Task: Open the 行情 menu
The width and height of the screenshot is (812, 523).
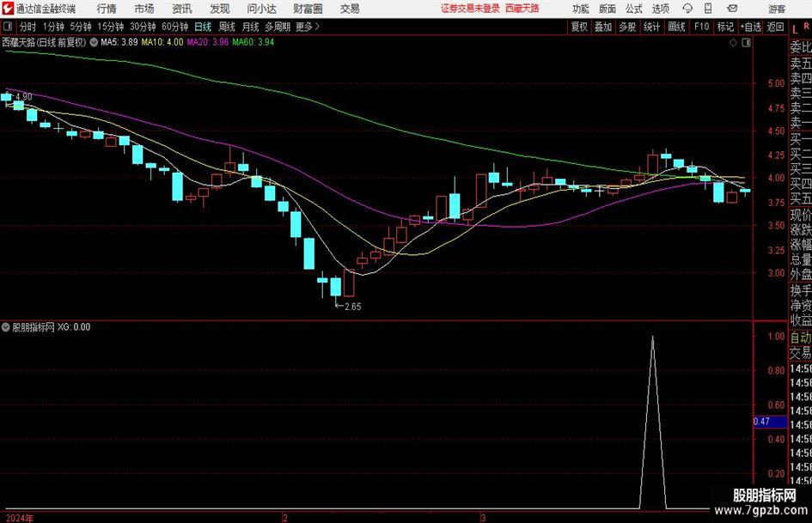Action: coord(107,9)
